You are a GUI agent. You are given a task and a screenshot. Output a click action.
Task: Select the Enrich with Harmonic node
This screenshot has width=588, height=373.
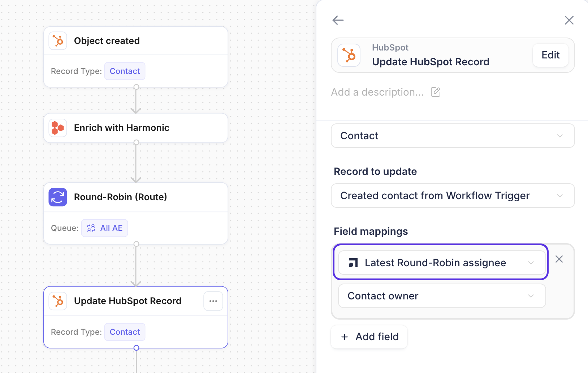click(136, 128)
